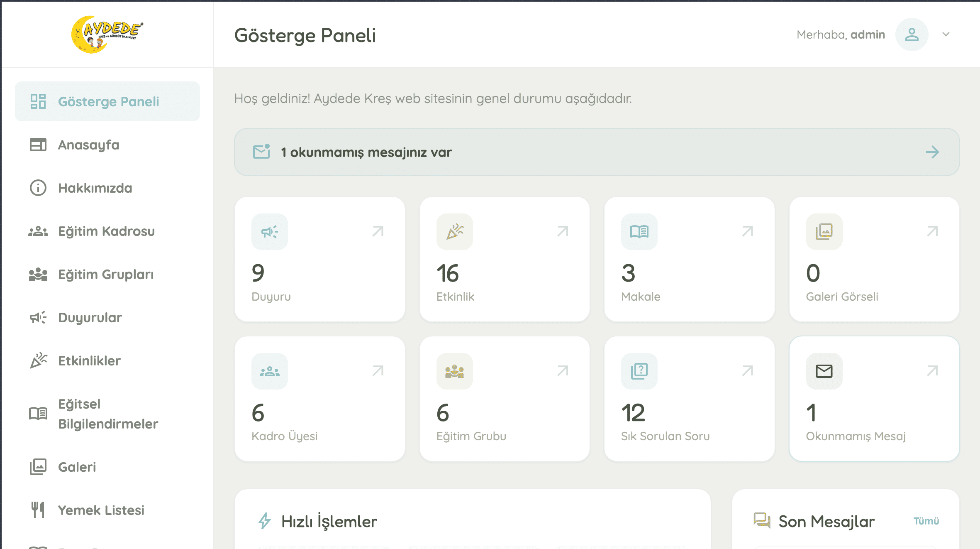Click the Yemek Listesi fork-knife icon
Viewport: 980px width, 549px height.
click(x=38, y=510)
